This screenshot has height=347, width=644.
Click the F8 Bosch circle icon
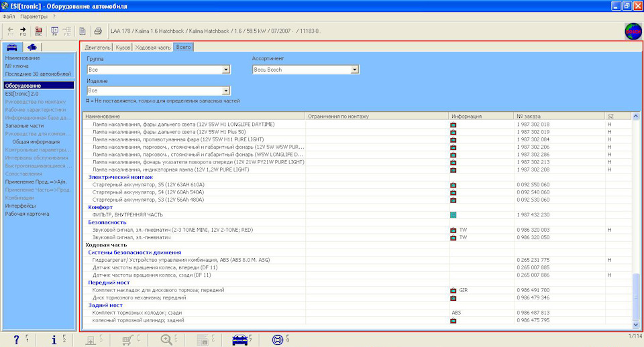tap(278, 340)
